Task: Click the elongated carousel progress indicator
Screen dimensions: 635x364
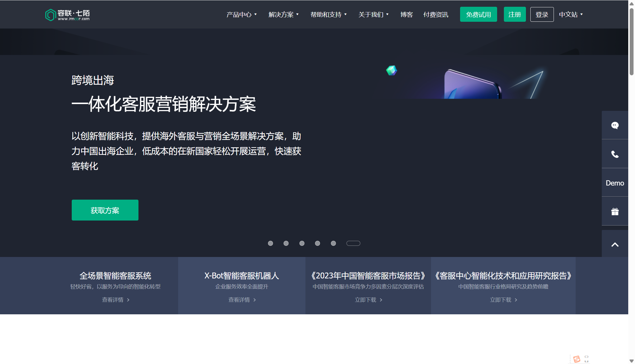Action: 353,243
